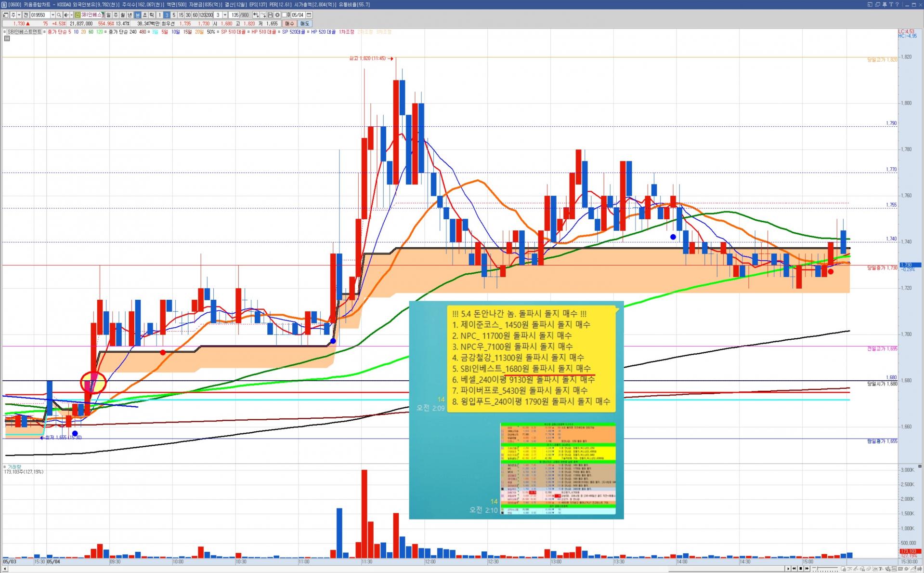Click the speaker sound icon in toolbar
This screenshot has height=573, width=924.
[66, 15]
